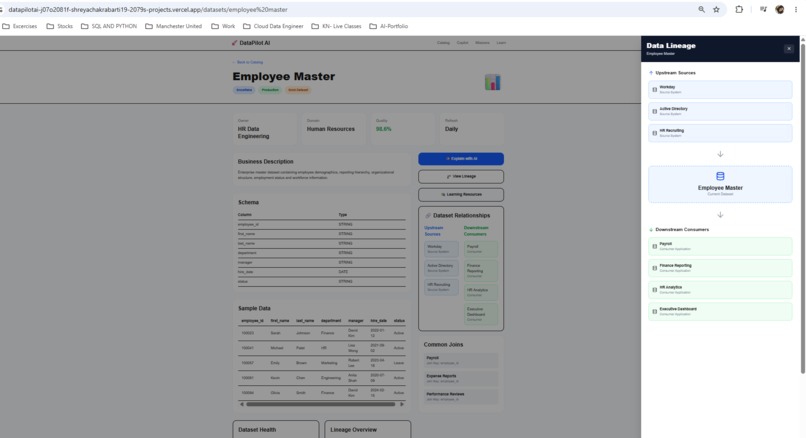Screen dimensions: 806x438
Task: Bookmark this page with the star icon
Action: point(716,9)
